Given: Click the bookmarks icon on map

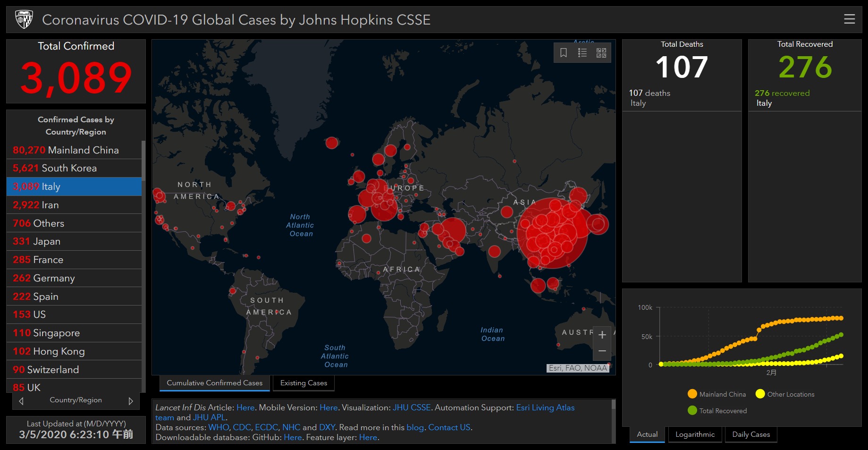Looking at the screenshot, I should click(563, 53).
